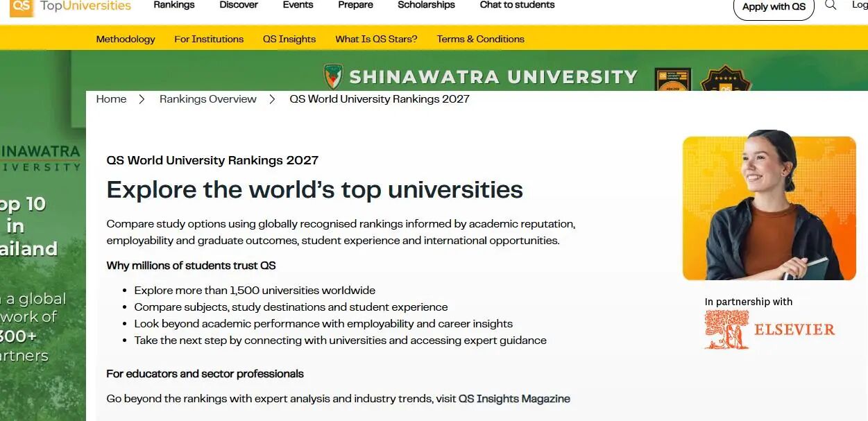This screenshot has height=421, width=868.
Task: Click the five-star QS badge in banner
Action: pyautogui.click(x=726, y=78)
